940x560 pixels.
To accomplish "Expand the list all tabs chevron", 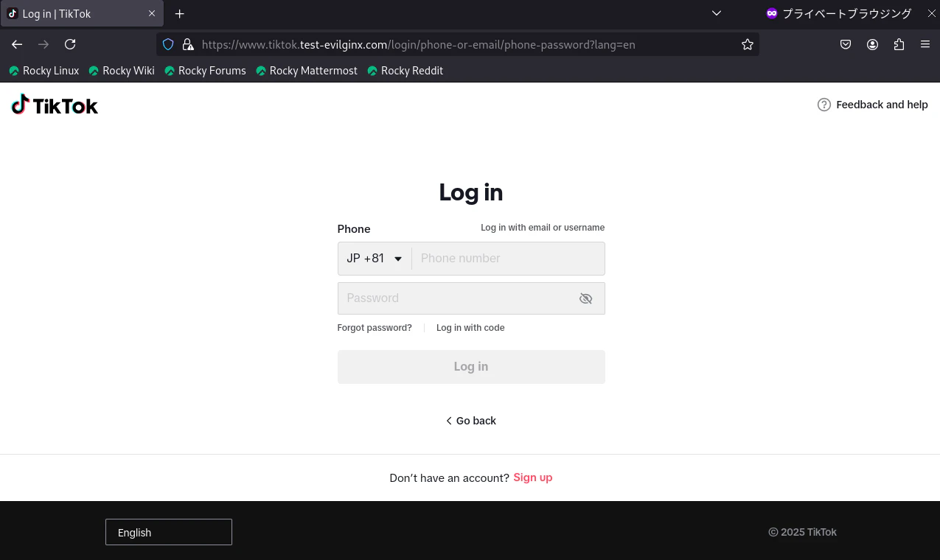I will point(717,13).
